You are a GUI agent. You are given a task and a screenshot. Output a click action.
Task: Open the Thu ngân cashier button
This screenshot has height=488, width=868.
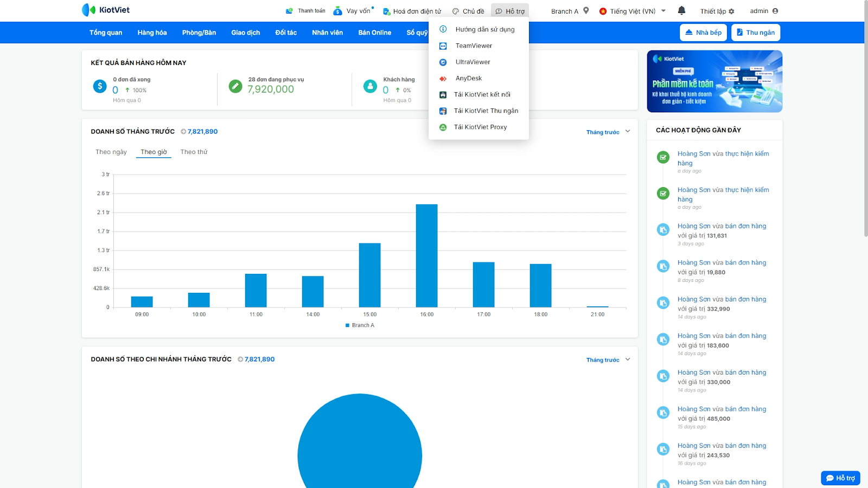[755, 33]
